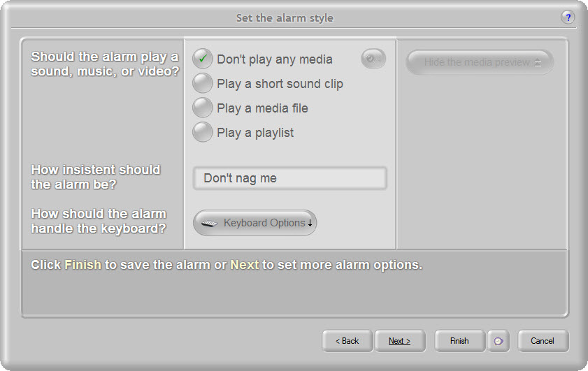Click "How should the alarm handle the keyboard?" label

[x=99, y=221]
